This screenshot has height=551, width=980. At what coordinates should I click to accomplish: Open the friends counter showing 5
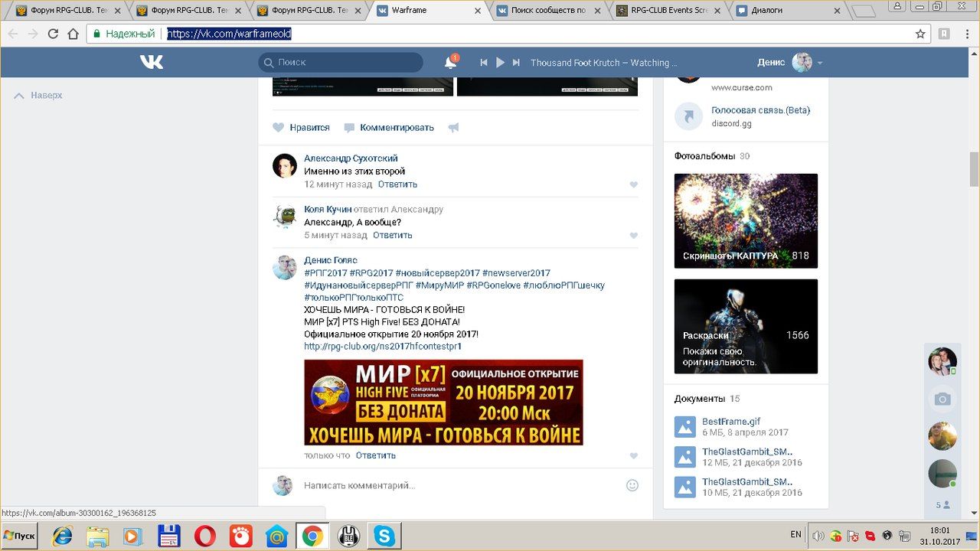click(942, 505)
